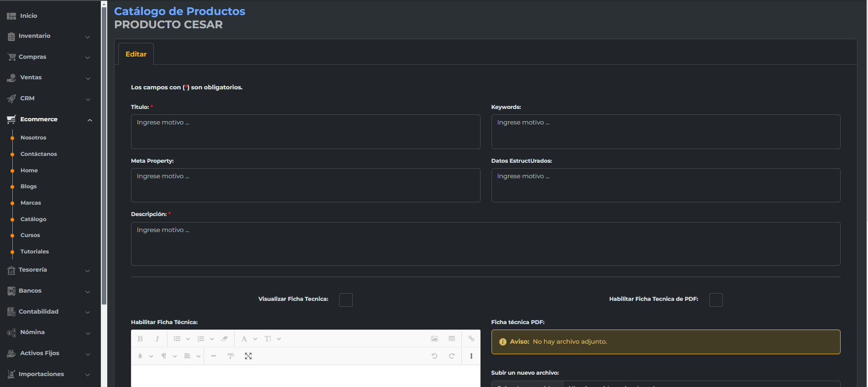Viewport: 868px width, 387px height.
Task: Open the editor's more options dots
Action: coord(471,356)
